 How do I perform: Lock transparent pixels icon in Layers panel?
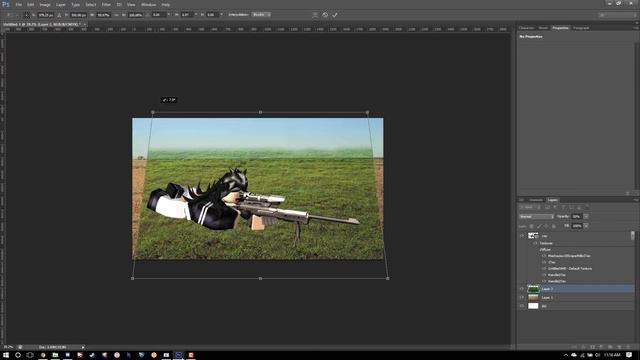click(531, 226)
